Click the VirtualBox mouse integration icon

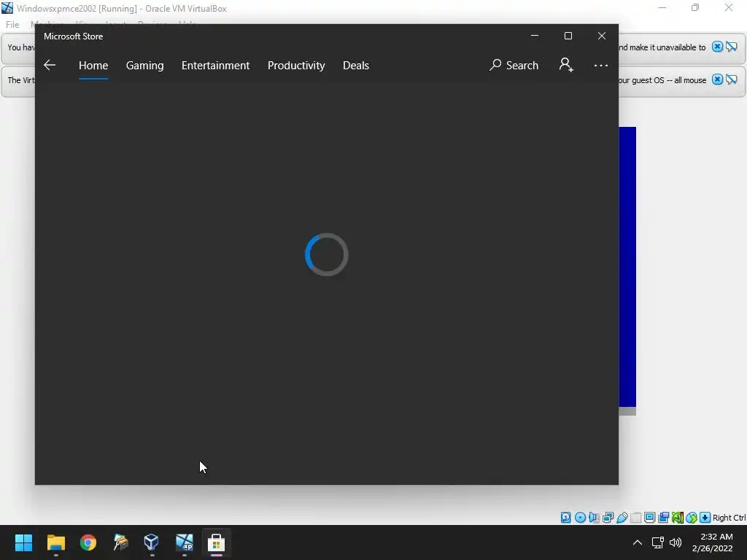(692, 517)
